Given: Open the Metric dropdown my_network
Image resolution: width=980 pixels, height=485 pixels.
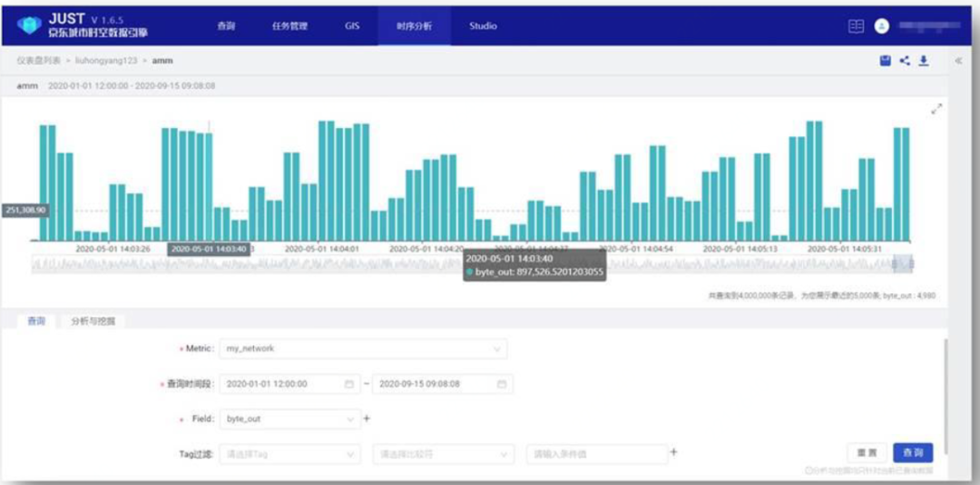Looking at the screenshot, I should [363, 349].
